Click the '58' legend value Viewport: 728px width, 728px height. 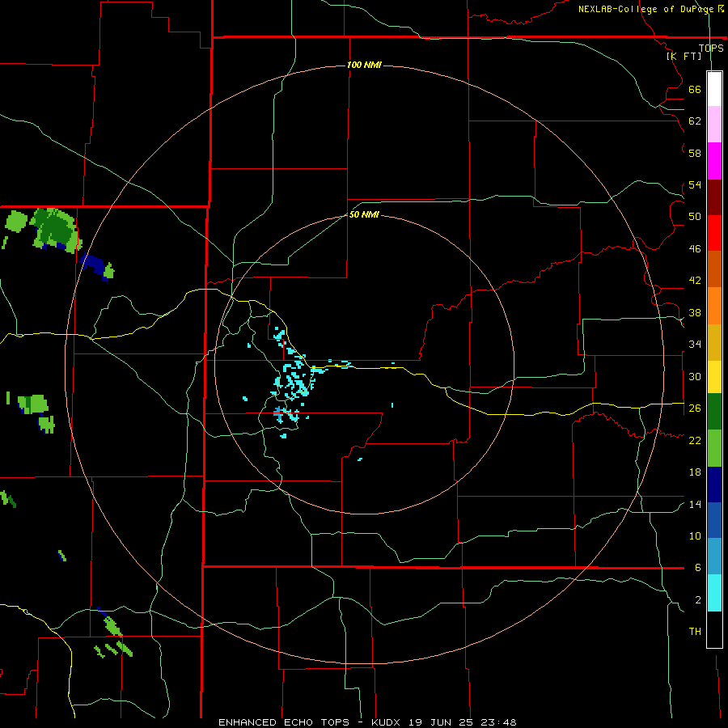click(x=695, y=153)
